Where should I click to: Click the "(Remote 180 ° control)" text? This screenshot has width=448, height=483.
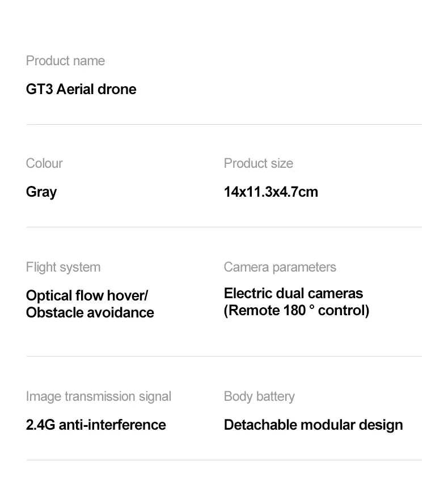tap(296, 311)
